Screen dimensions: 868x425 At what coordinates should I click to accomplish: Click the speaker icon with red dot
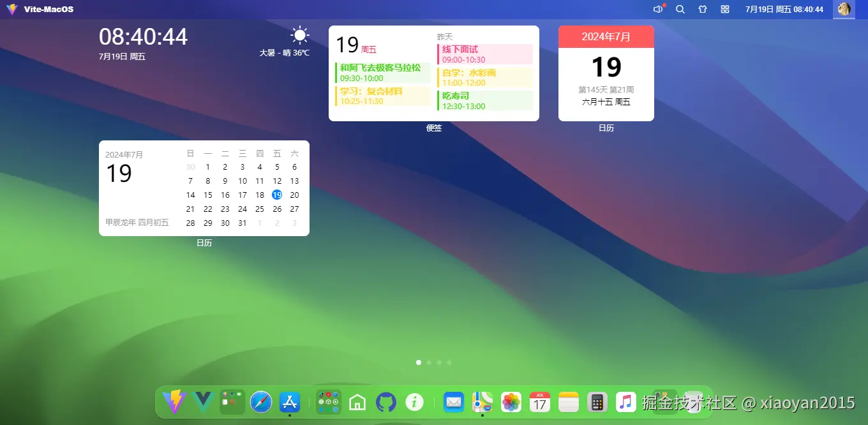click(x=659, y=10)
